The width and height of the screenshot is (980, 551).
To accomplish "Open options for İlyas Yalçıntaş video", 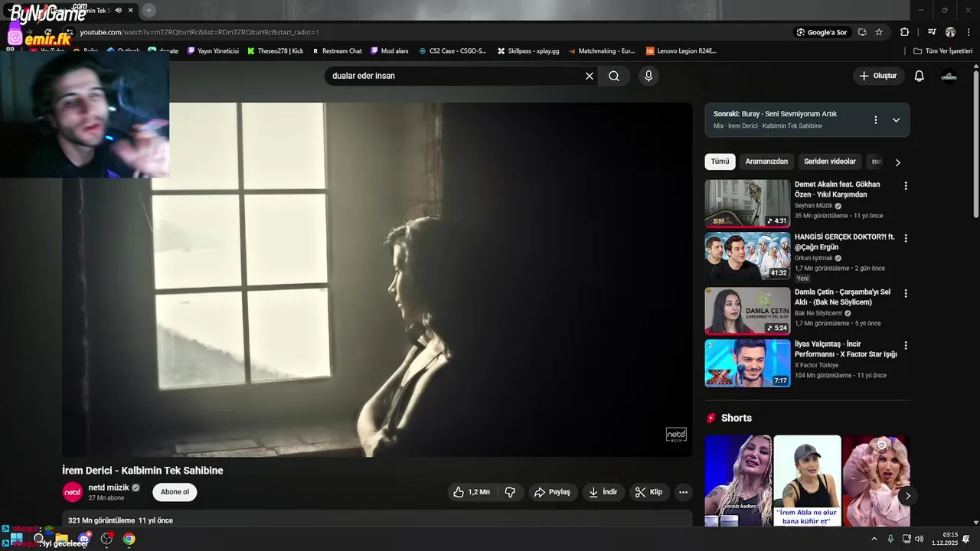I will click(906, 345).
